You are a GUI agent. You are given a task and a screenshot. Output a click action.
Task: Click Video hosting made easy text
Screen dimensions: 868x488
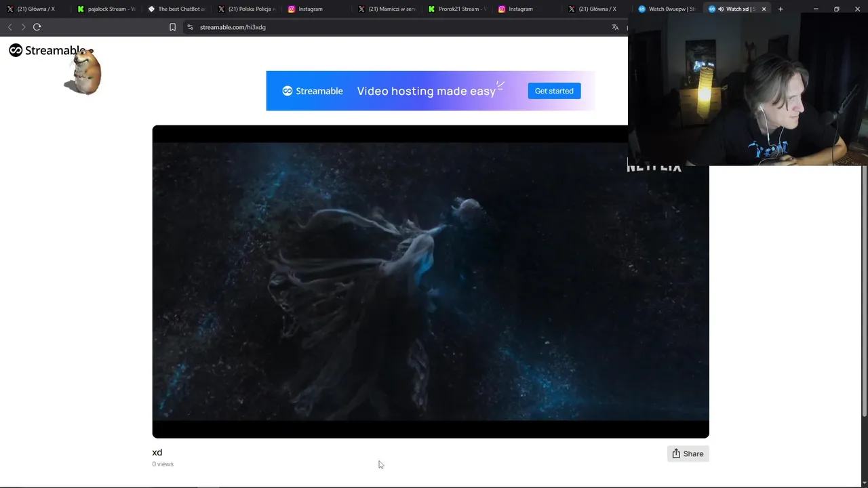point(426,91)
